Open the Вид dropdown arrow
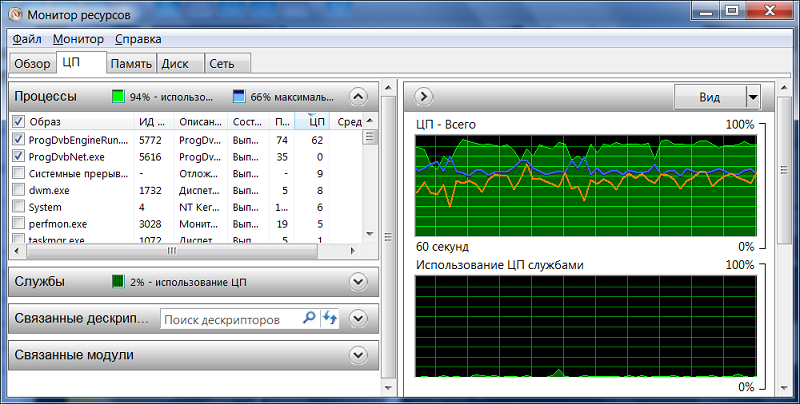 752,96
